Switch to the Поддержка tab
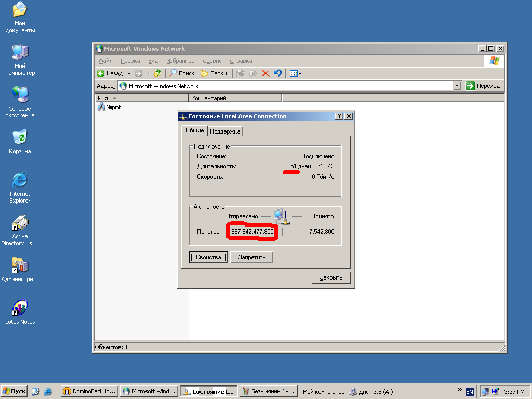532x399 pixels. click(225, 131)
